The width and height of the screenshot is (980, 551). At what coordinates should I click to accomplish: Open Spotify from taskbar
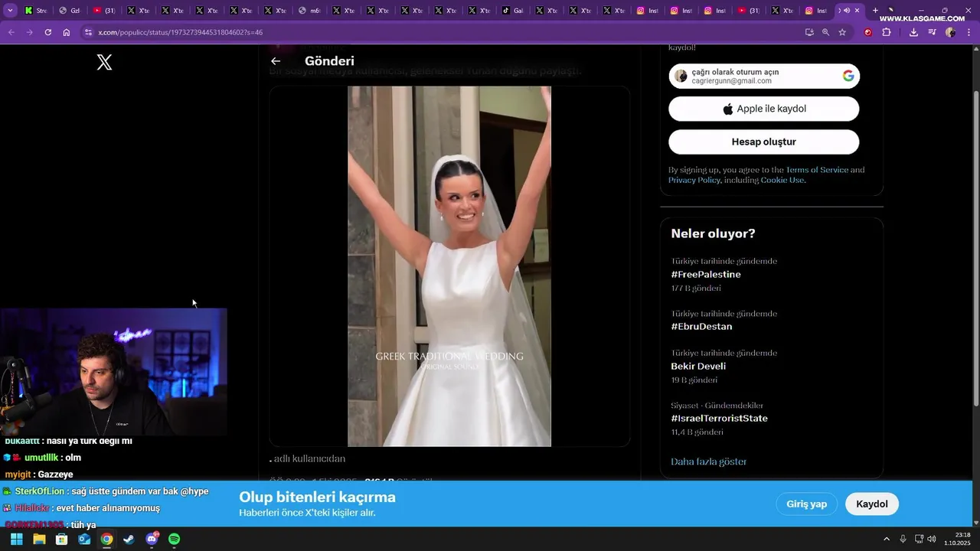[x=174, y=539]
